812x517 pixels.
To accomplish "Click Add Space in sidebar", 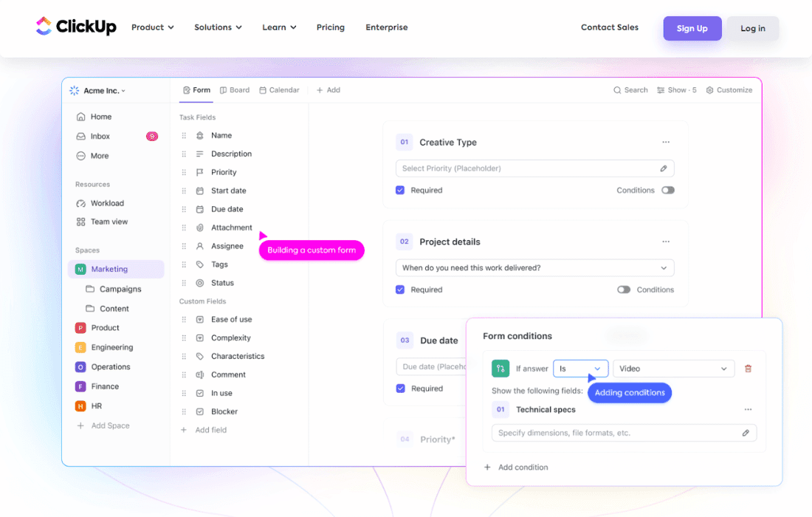I will (x=103, y=426).
